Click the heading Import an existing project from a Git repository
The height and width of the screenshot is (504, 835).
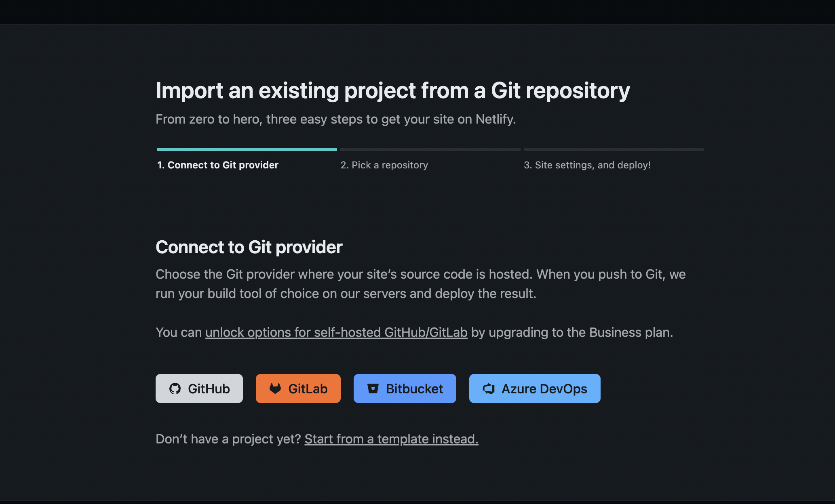coord(393,90)
